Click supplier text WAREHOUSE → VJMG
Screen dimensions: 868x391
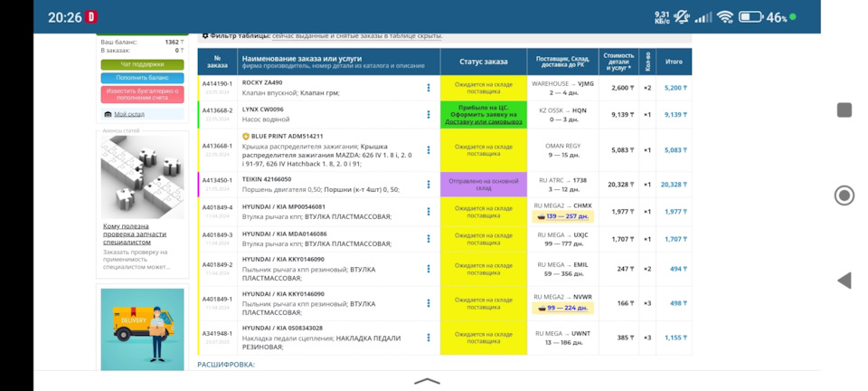coord(563,83)
